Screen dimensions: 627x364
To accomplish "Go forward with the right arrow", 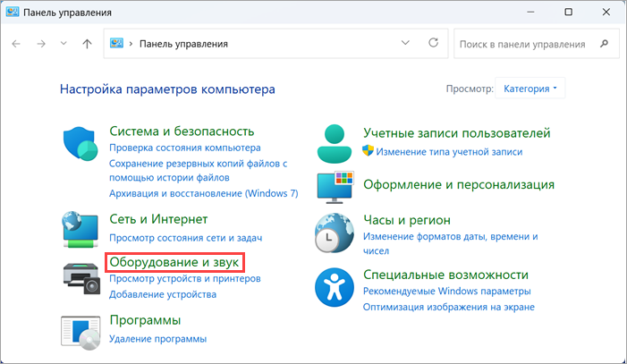I will [x=41, y=44].
